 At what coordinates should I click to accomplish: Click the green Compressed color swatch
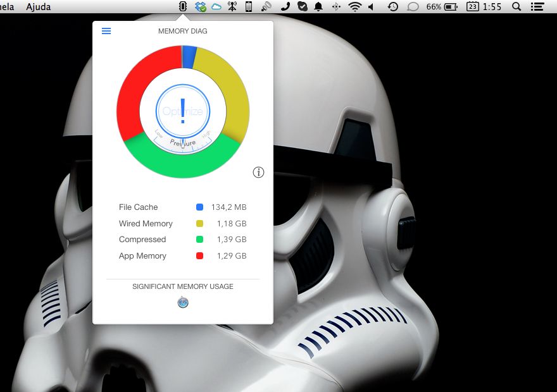click(x=199, y=239)
